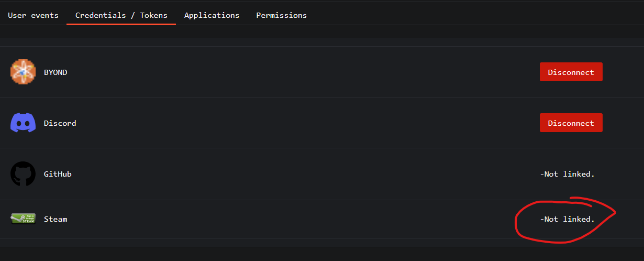Click the Steam provider name label

coord(55,219)
